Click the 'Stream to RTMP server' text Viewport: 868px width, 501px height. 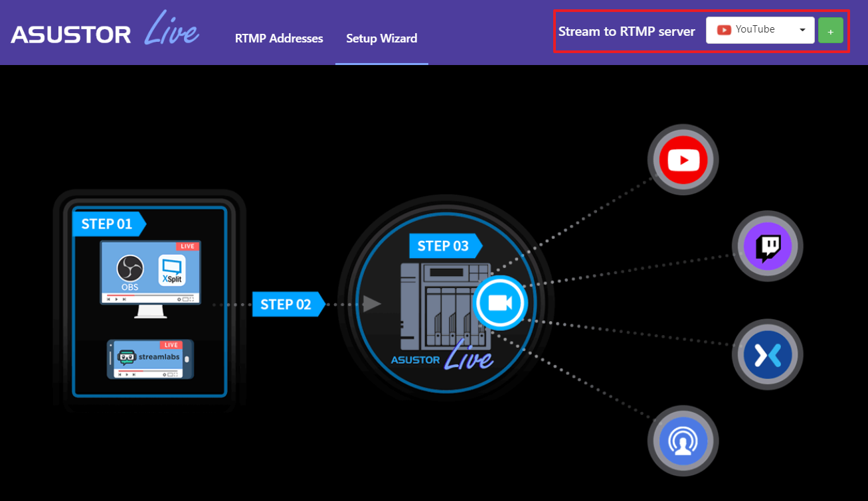point(627,31)
